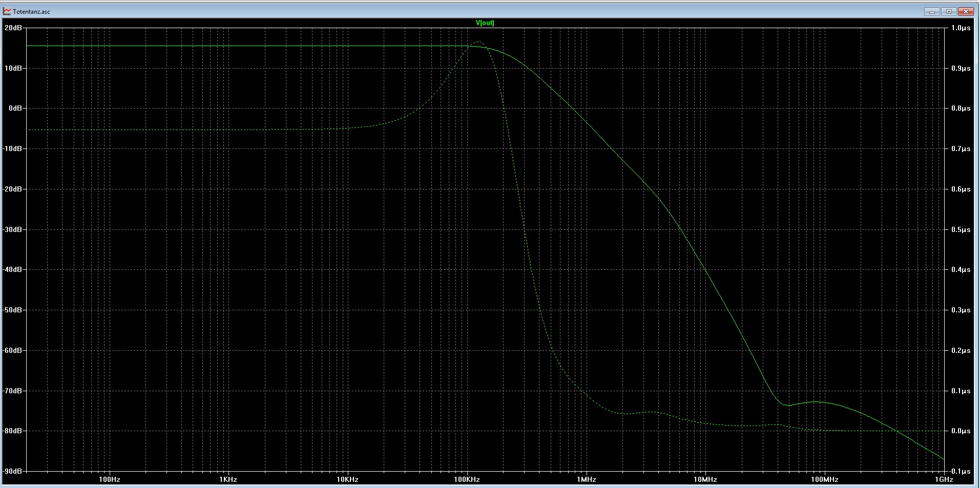
Task: Click the 0.4µs group delay axis label
Action: click(961, 269)
